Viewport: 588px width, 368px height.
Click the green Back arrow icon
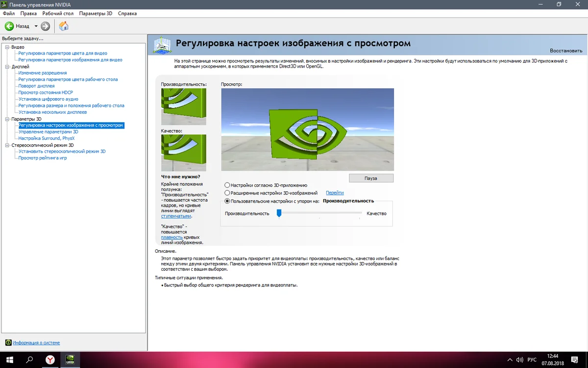point(9,26)
